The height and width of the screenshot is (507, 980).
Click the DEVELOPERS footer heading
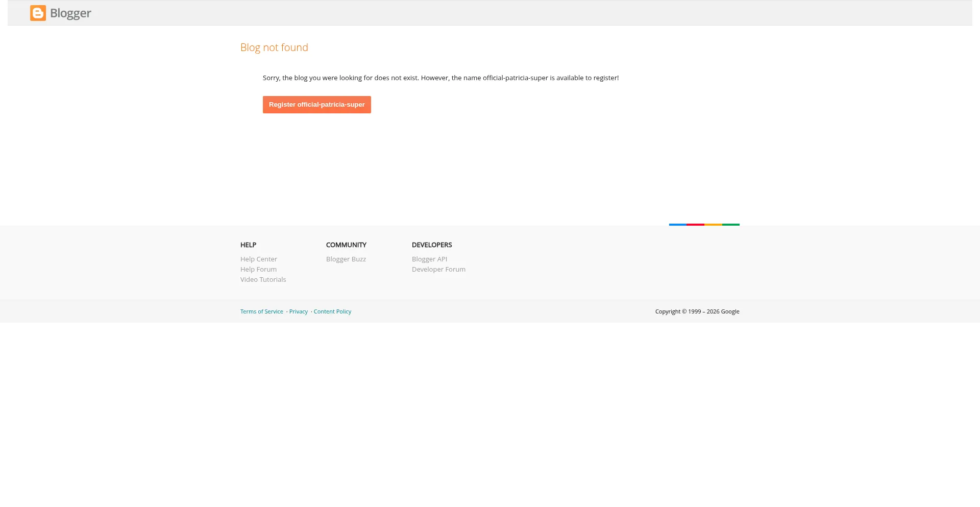[x=432, y=245]
